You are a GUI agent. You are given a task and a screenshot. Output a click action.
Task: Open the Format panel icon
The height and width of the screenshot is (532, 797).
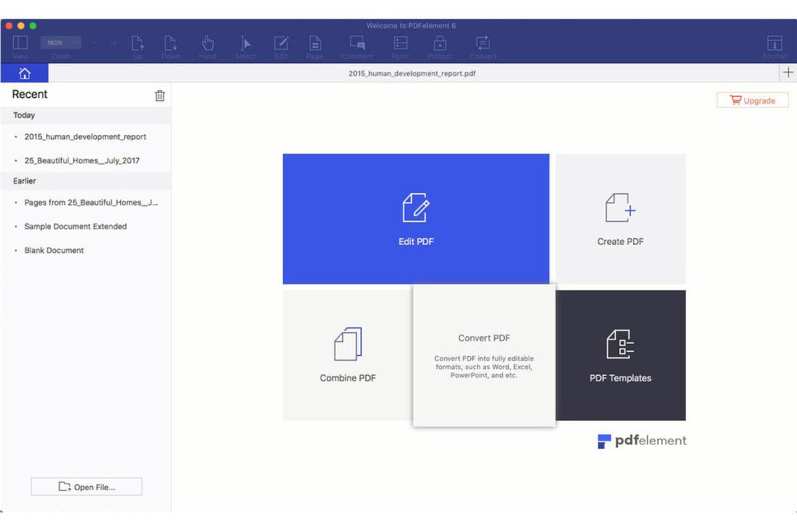click(774, 44)
